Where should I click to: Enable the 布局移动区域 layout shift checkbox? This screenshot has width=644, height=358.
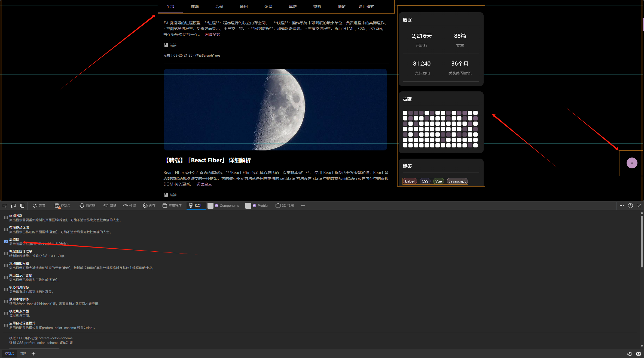(x=6, y=230)
